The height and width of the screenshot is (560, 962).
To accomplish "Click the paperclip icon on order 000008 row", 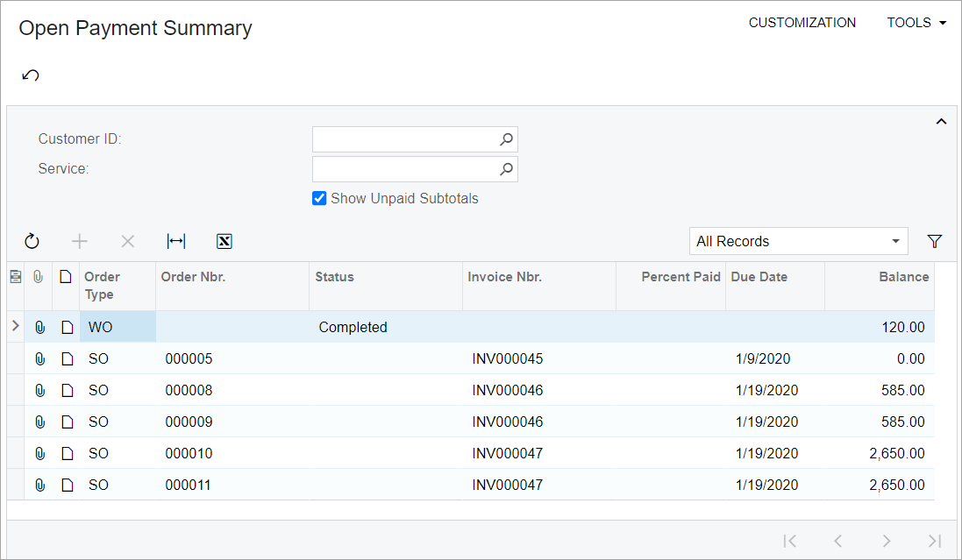I will (x=39, y=390).
